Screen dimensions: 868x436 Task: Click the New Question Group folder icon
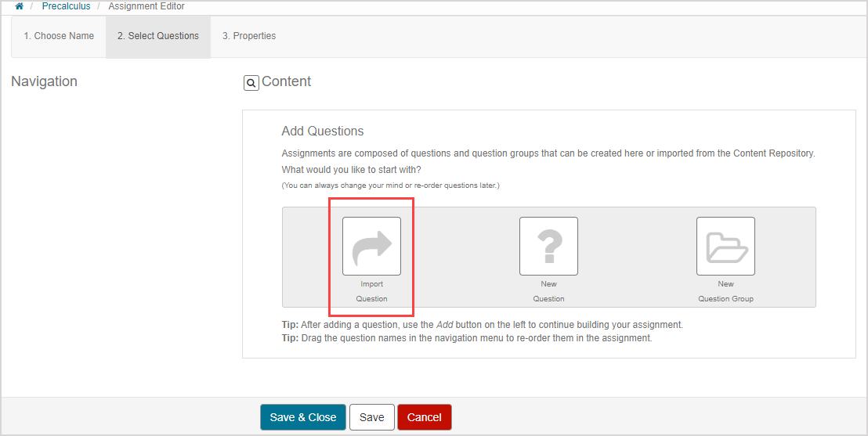click(725, 246)
